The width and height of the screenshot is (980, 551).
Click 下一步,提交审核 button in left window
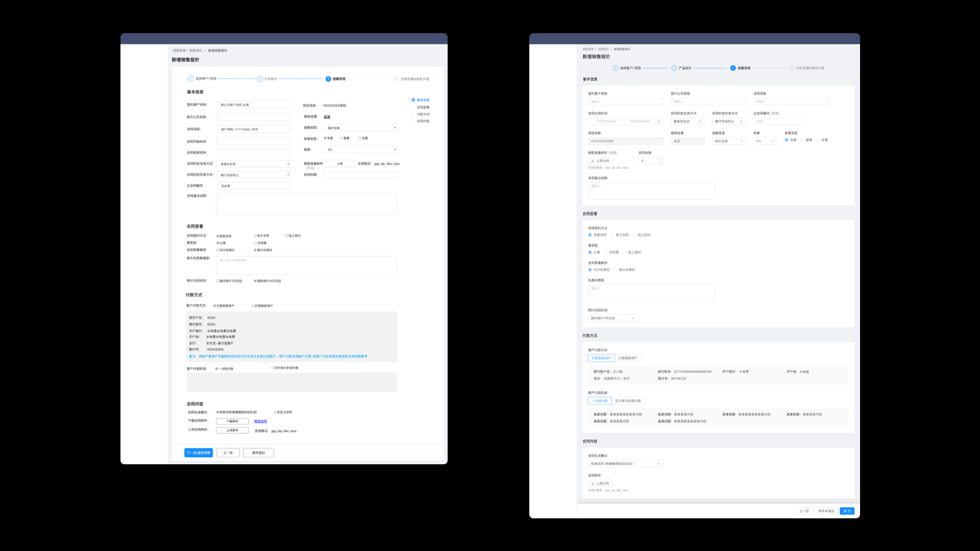point(199,453)
